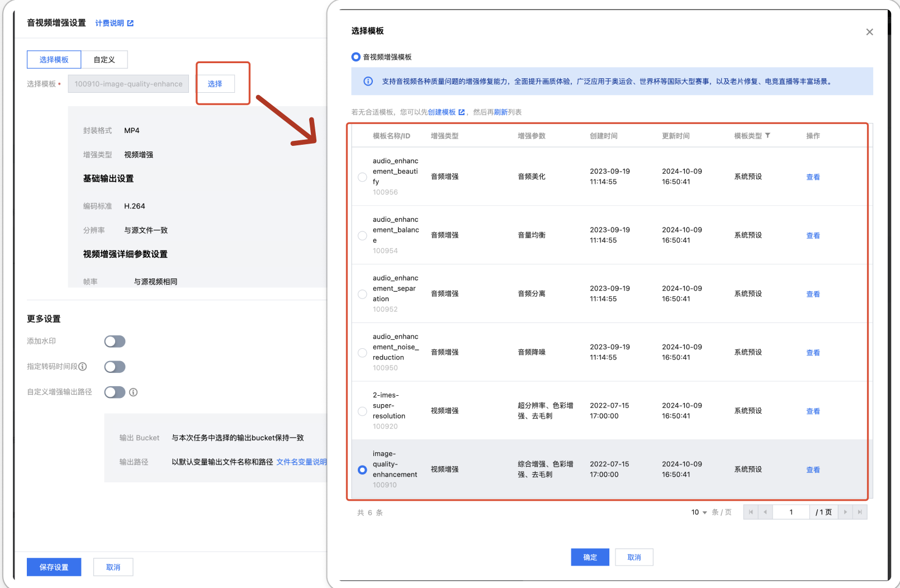Click the 音频美化 parameter cell

[532, 177]
